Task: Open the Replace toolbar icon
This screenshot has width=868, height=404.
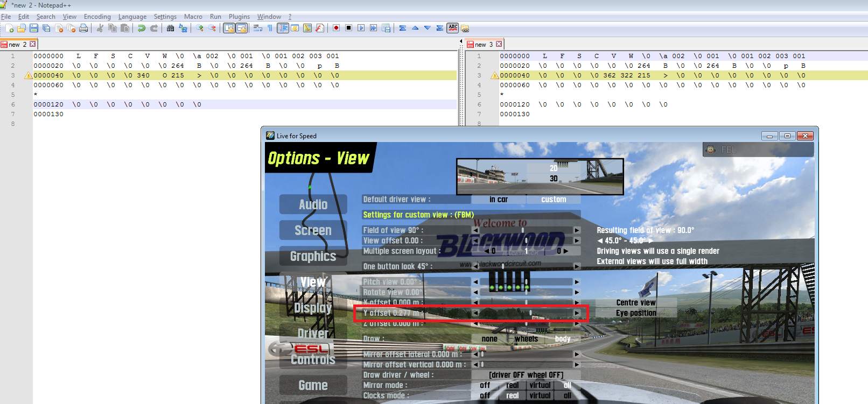Action: tap(183, 28)
